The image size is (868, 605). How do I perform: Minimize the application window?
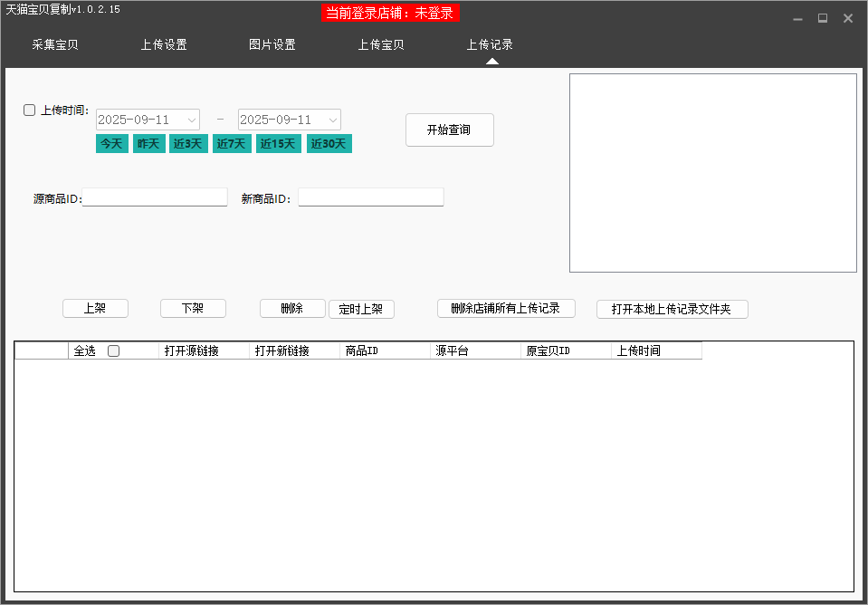coord(797,18)
